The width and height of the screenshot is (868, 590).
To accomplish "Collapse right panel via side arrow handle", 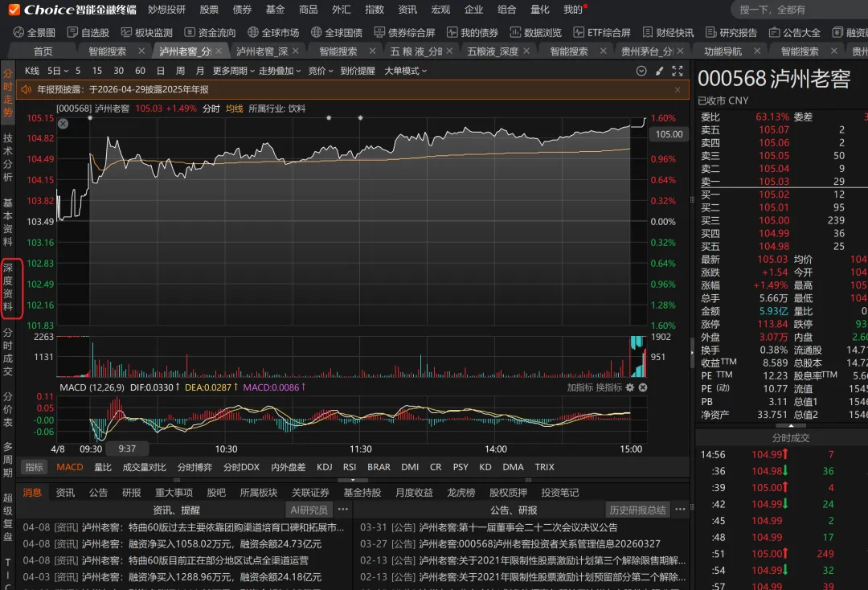I will click(x=692, y=352).
